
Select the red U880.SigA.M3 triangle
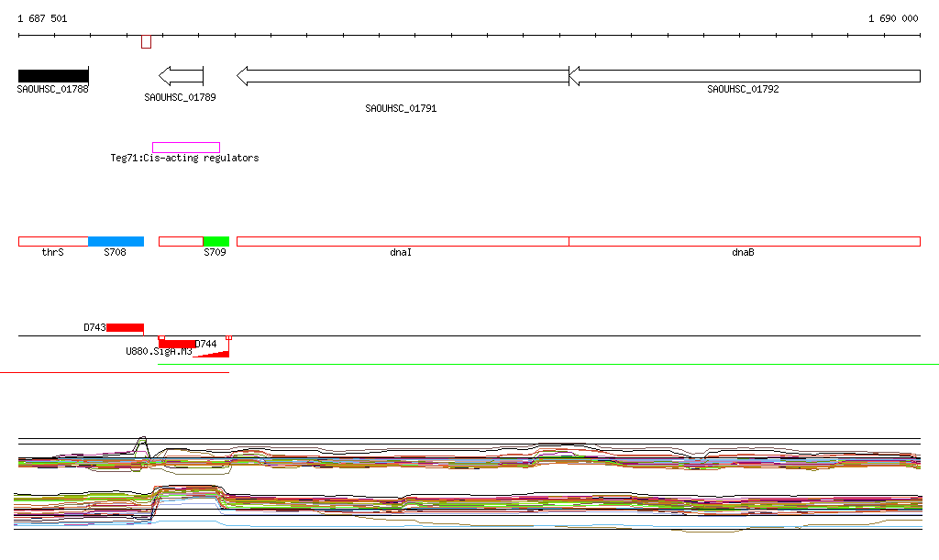click(x=218, y=354)
